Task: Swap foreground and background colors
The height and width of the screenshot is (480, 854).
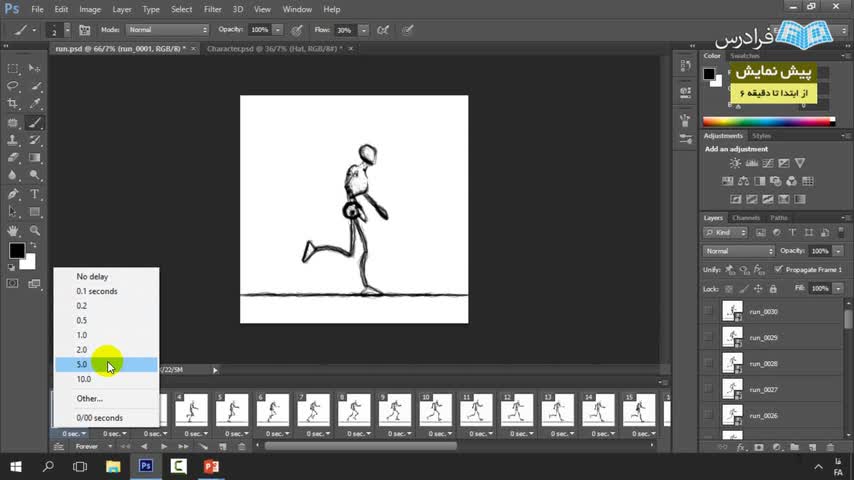Action: tap(34, 246)
